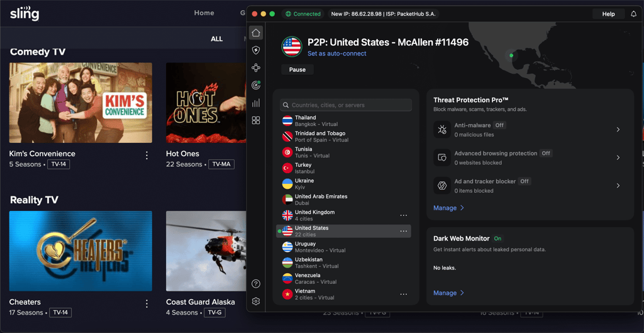Open the Coast Guard Alaska thumbnail

coord(206,251)
